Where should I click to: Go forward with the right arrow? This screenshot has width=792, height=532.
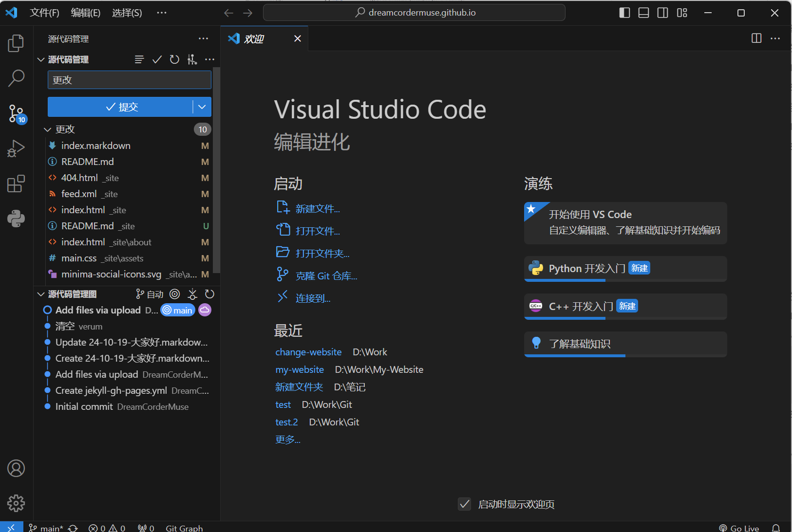point(248,13)
